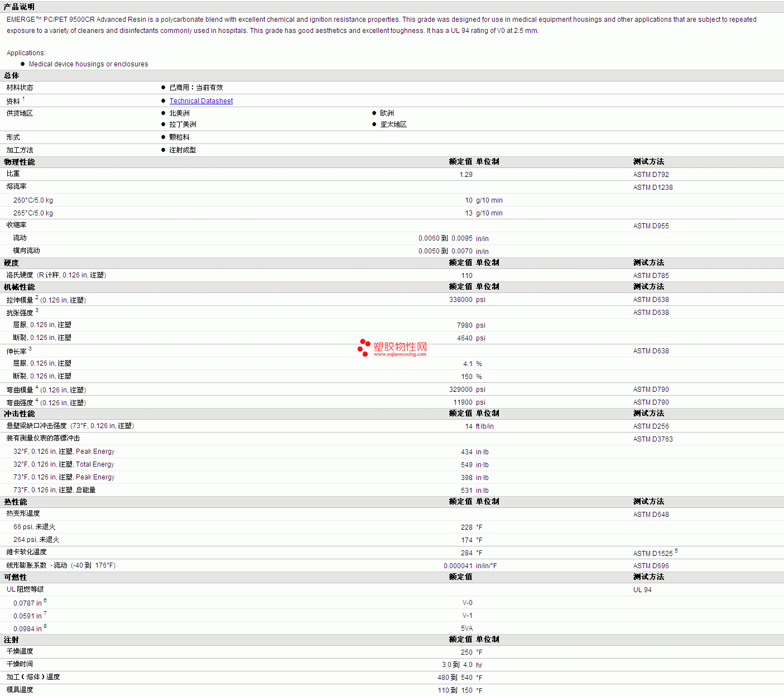
Task: Click the UL 阻燃等级 row label
Action: (x=25, y=589)
